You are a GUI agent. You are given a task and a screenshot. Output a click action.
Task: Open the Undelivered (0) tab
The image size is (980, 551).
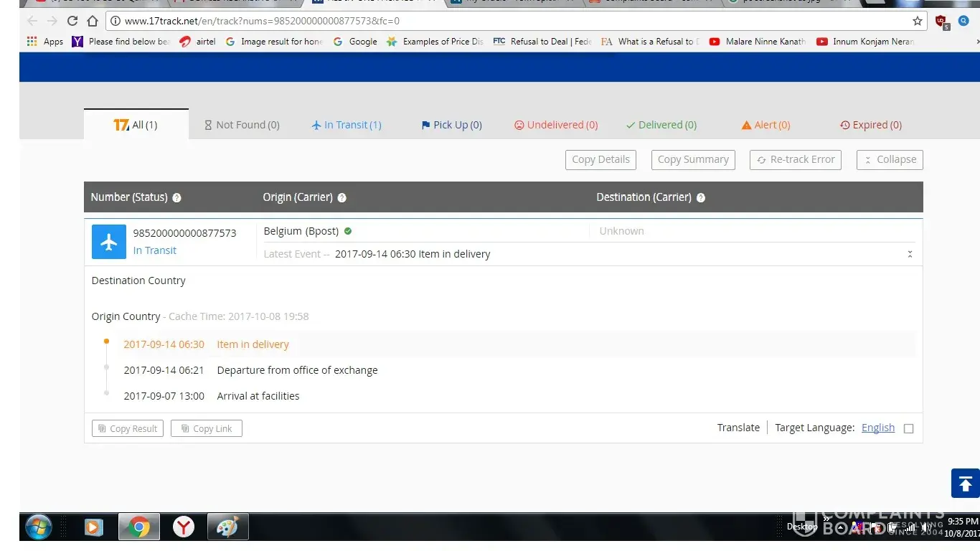click(556, 125)
